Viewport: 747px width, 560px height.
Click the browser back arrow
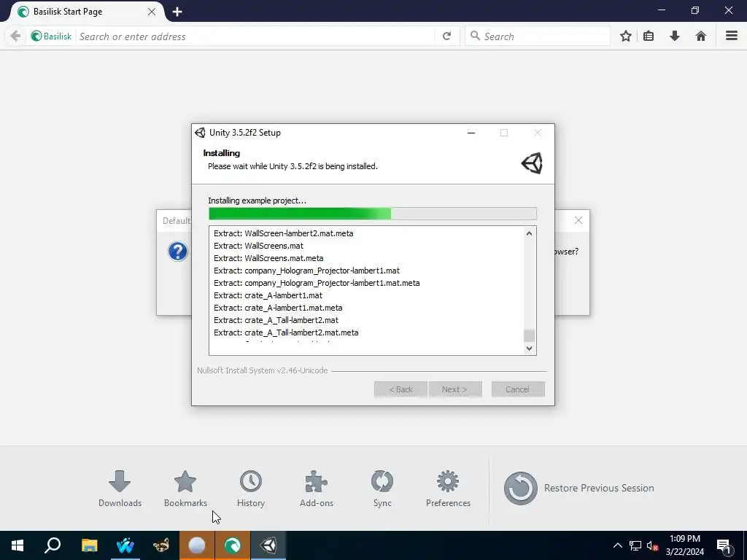pos(15,36)
